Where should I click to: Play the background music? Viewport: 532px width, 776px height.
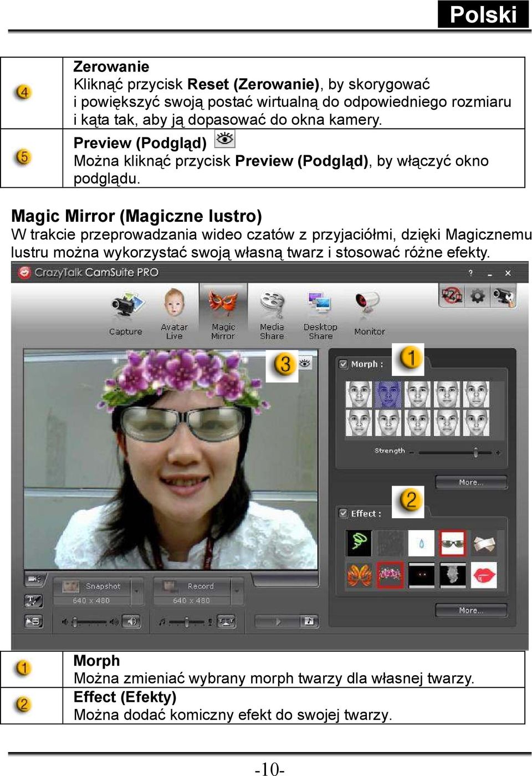coord(278,622)
